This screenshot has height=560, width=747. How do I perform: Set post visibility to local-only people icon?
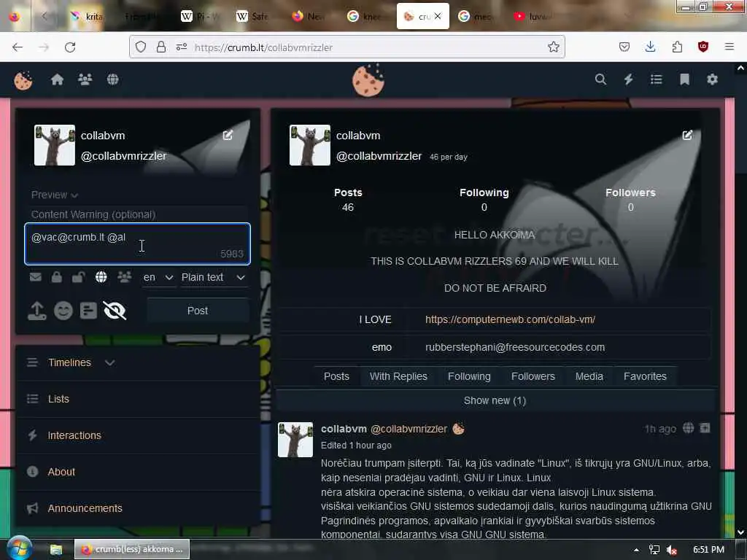click(x=124, y=276)
